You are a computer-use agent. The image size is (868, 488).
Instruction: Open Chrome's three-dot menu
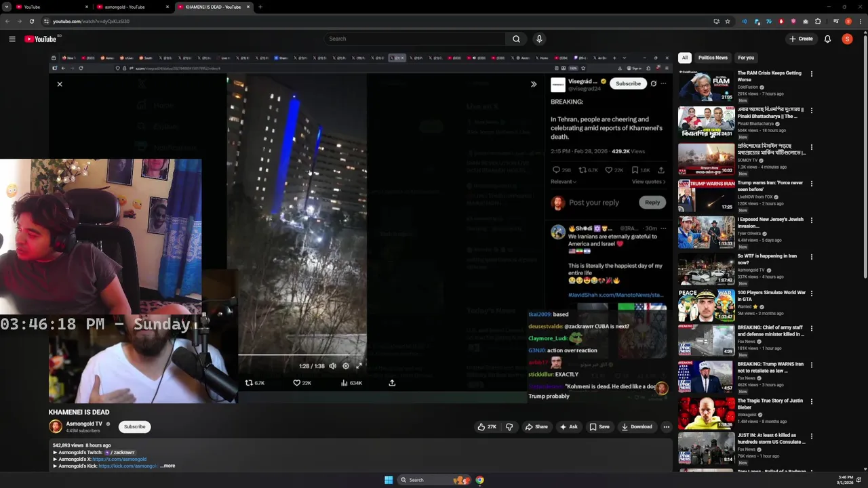pyautogui.click(x=860, y=21)
